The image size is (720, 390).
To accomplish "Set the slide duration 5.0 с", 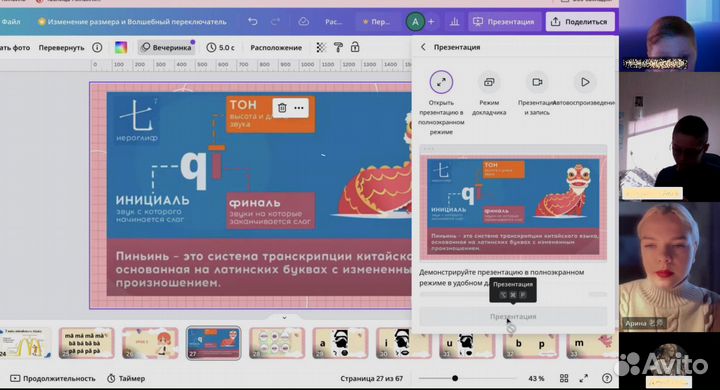I will pyautogui.click(x=220, y=47).
